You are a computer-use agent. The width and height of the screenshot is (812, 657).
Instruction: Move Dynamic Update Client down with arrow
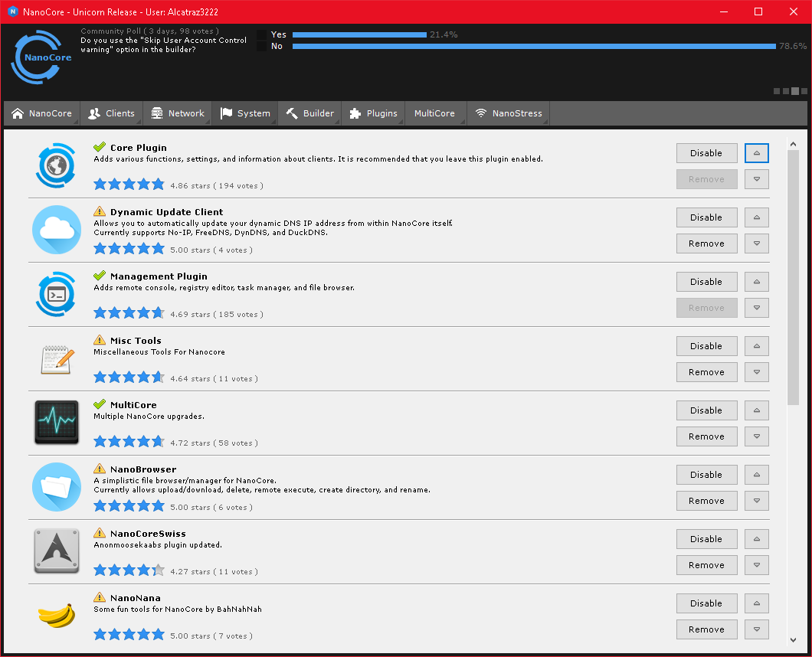point(756,244)
